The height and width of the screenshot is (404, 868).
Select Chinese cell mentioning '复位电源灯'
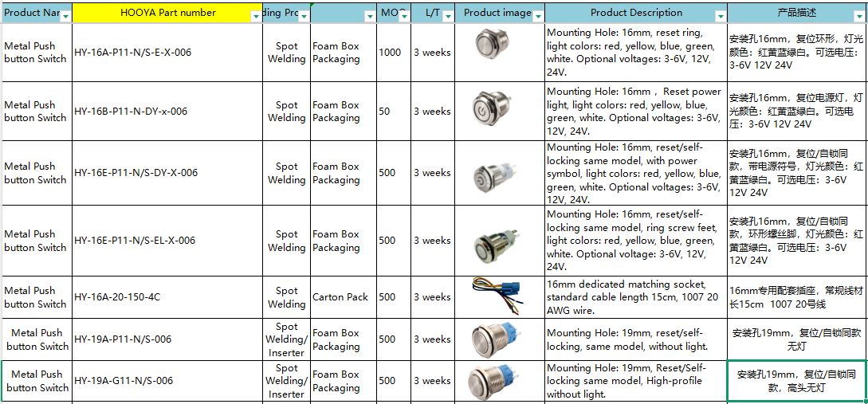pos(797,112)
